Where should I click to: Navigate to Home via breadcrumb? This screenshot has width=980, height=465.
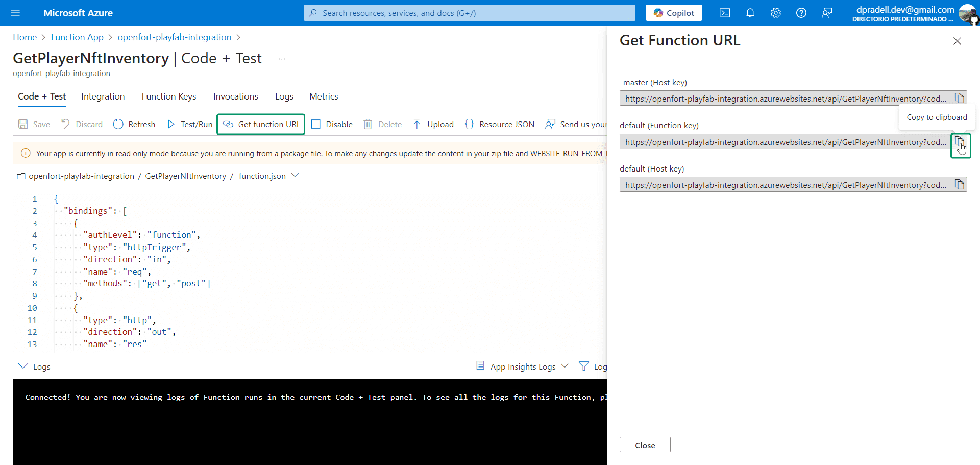(x=24, y=37)
